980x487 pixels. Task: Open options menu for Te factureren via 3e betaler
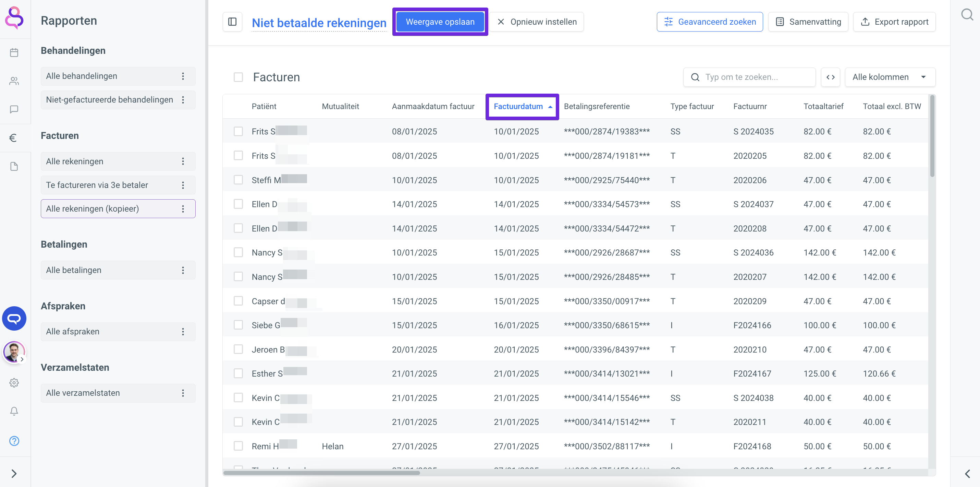point(183,185)
